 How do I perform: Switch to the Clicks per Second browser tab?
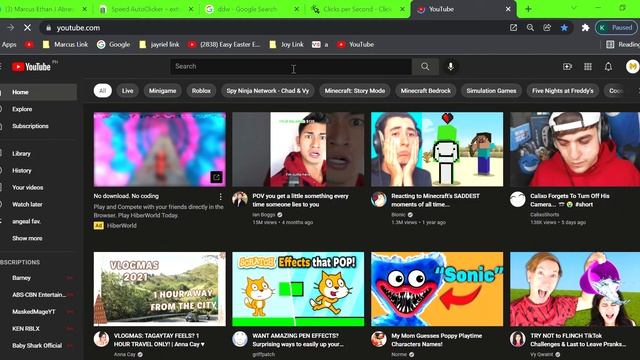(358, 9)
